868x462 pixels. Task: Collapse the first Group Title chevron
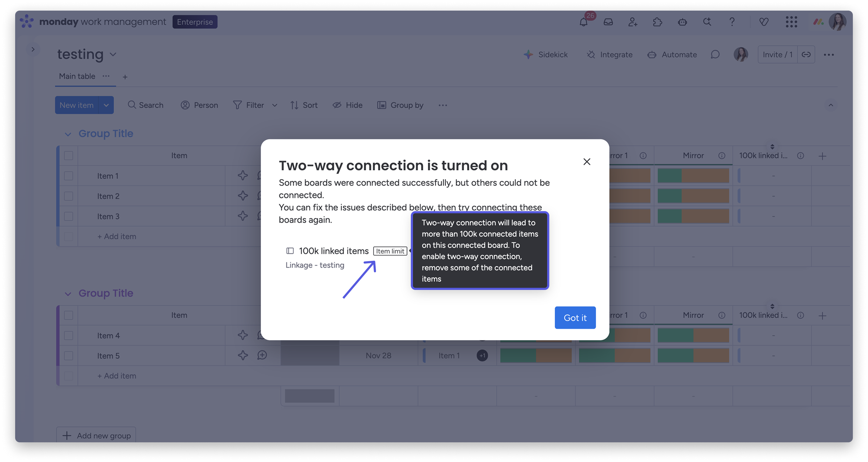(x=68, y=134)
